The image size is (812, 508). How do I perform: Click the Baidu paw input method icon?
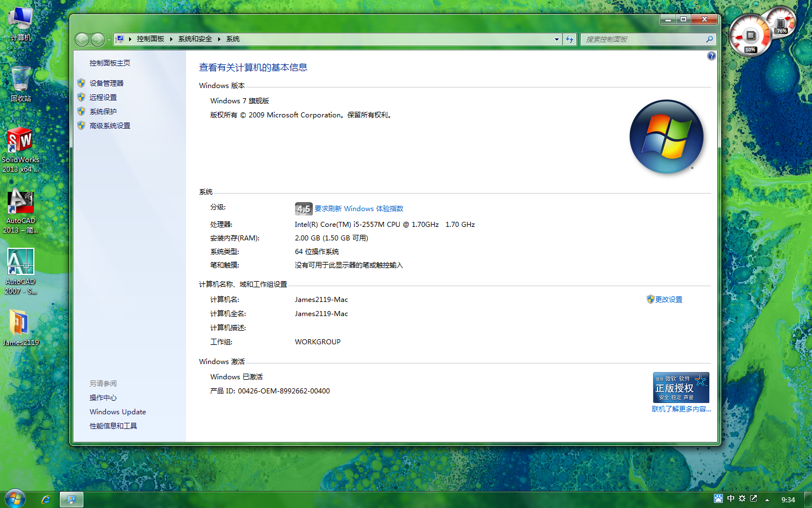pos(718,498)
